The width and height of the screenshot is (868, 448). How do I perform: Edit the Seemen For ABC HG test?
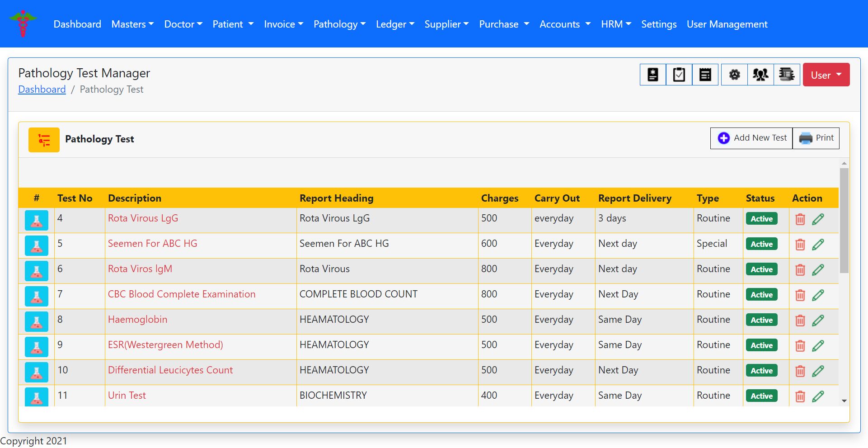[x=818, y=245]
